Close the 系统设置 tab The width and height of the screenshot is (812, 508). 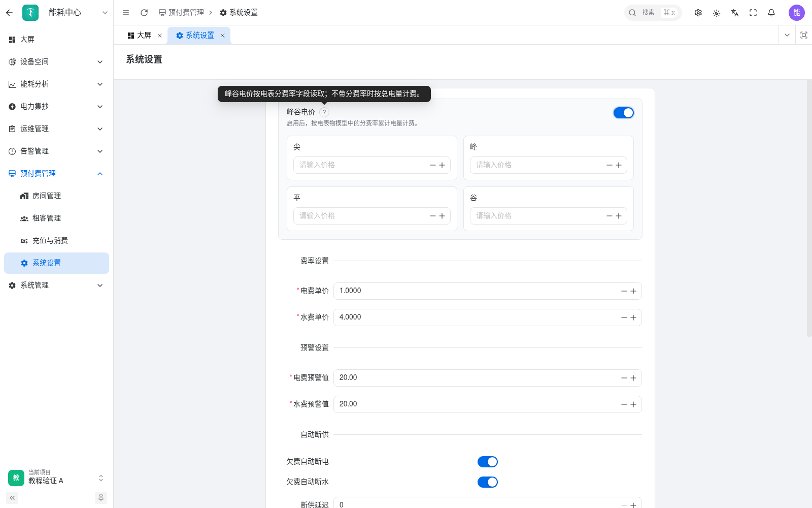point(223,36)
